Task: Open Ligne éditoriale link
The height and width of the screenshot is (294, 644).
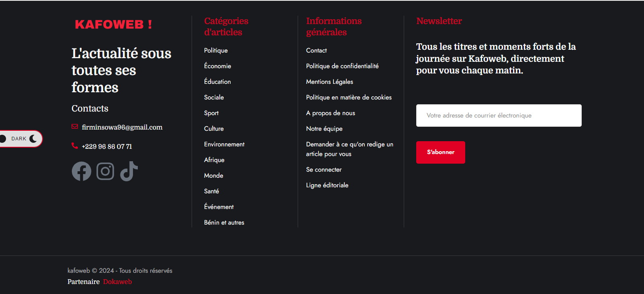Action: [327, 185]
